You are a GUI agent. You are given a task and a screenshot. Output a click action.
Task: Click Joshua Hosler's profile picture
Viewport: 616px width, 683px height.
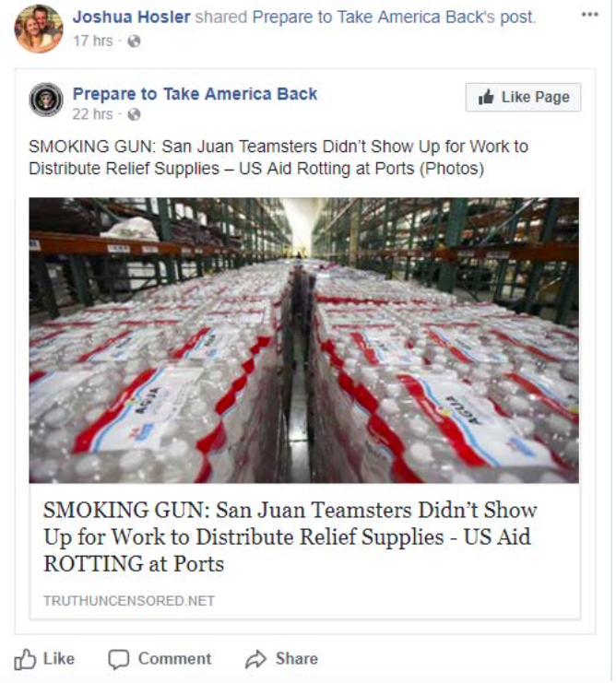pos(39,29)
